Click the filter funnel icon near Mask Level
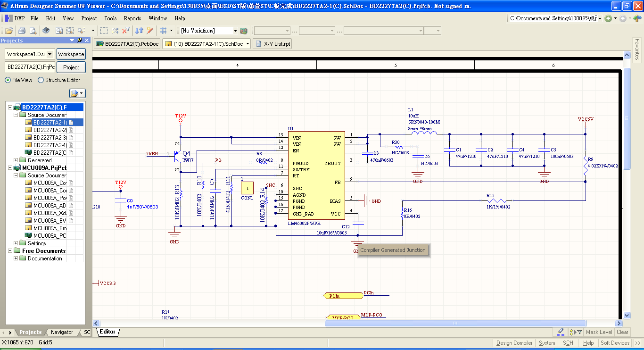Screen dimensions: 644x350 point(578,332)
